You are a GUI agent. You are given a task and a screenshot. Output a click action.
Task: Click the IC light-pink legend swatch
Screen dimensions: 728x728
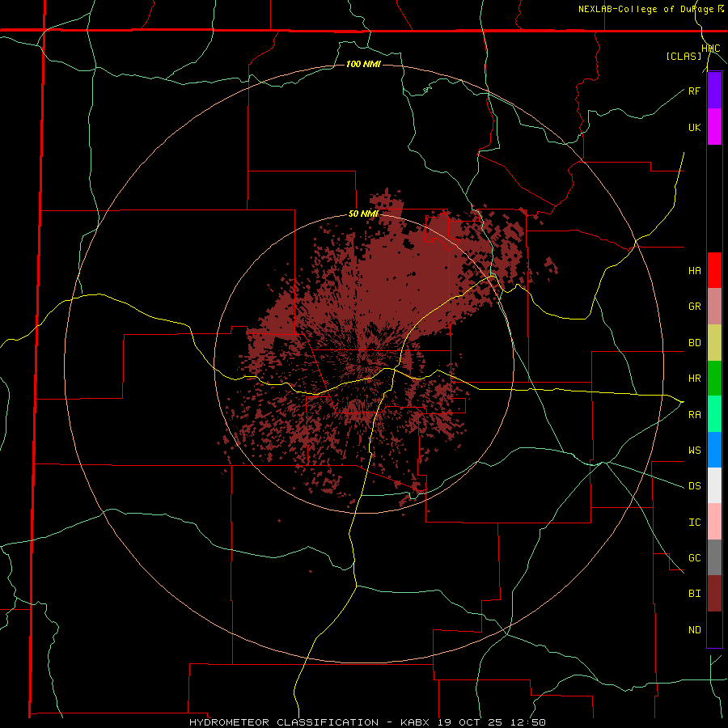[x=714, y=522]
